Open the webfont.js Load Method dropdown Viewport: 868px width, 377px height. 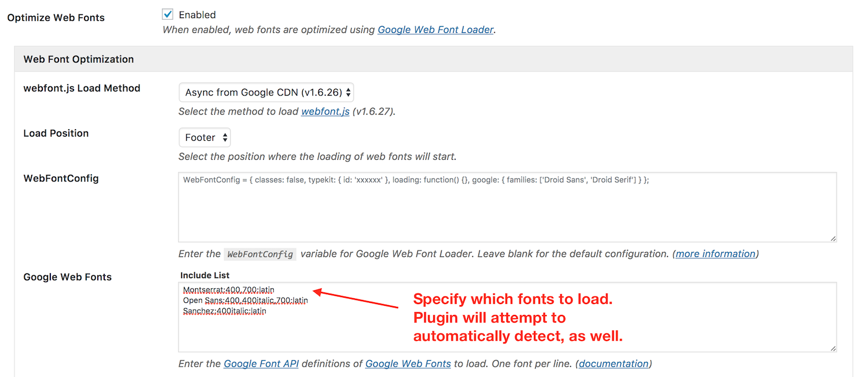[x=266, y=92]
